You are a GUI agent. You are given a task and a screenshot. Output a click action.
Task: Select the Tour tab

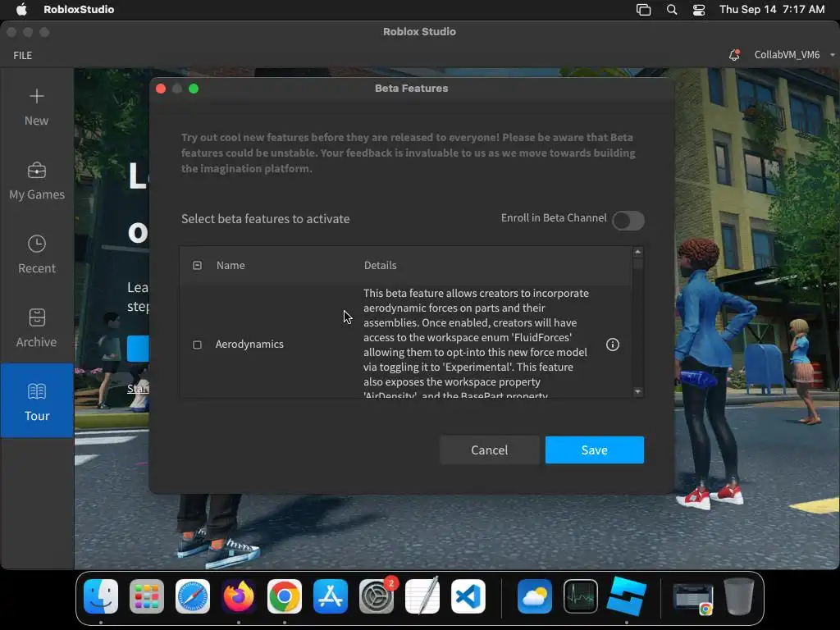click(x=36, y=400)
